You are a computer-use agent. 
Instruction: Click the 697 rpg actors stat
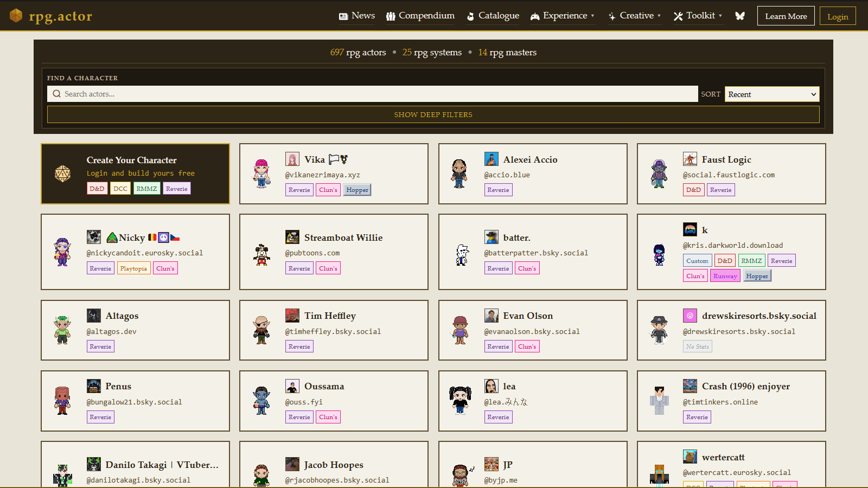pyautogui.click(x=358, y=53)
